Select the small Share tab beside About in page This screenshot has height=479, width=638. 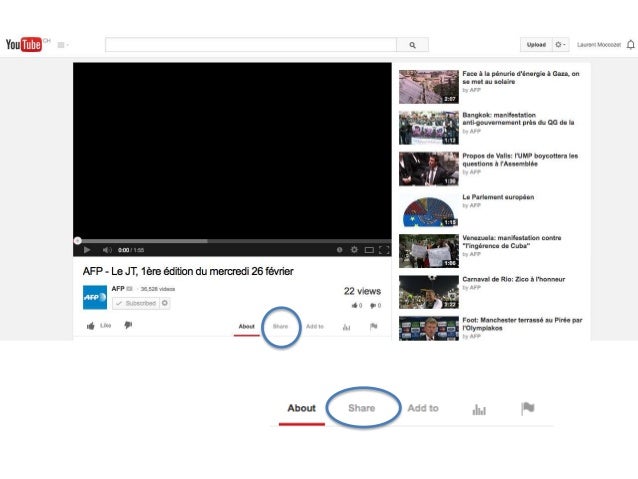pyautogui.click(x=280, y=326)
